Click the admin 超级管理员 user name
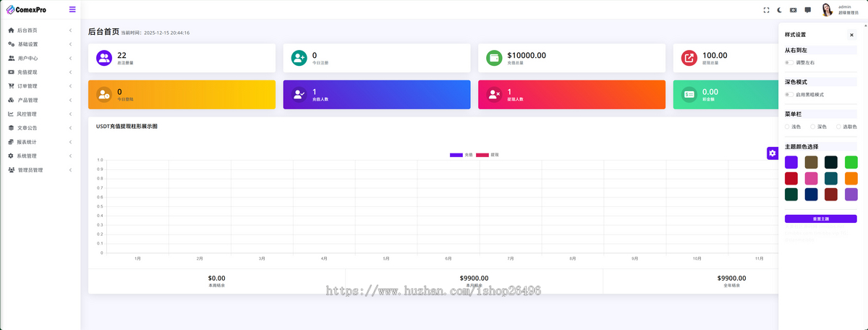 click(848, 9)
